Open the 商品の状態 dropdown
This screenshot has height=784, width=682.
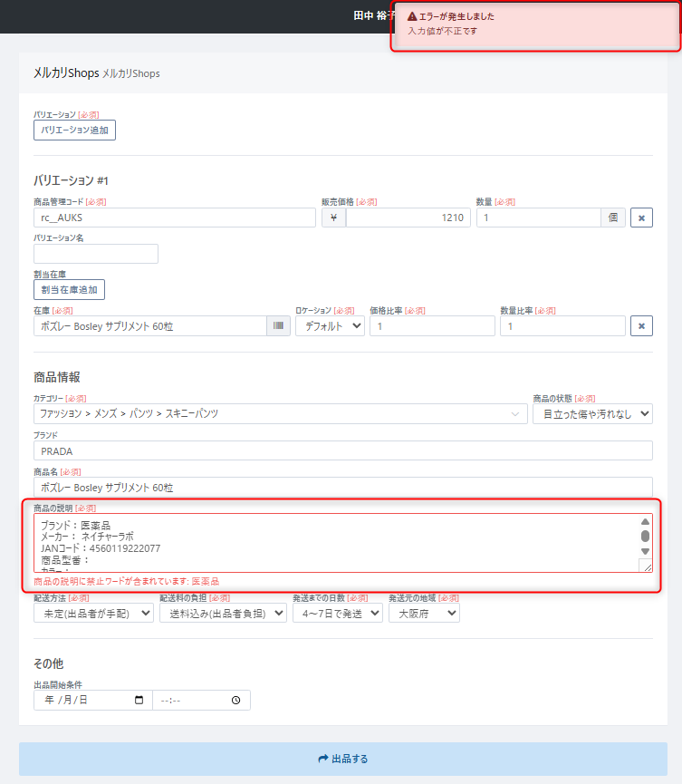592,414
